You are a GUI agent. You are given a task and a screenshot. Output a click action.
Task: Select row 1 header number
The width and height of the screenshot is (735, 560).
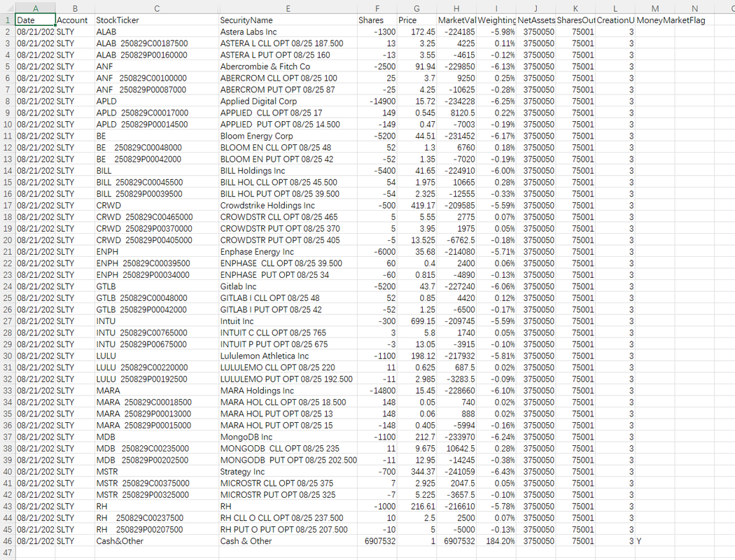click(8, 20)
